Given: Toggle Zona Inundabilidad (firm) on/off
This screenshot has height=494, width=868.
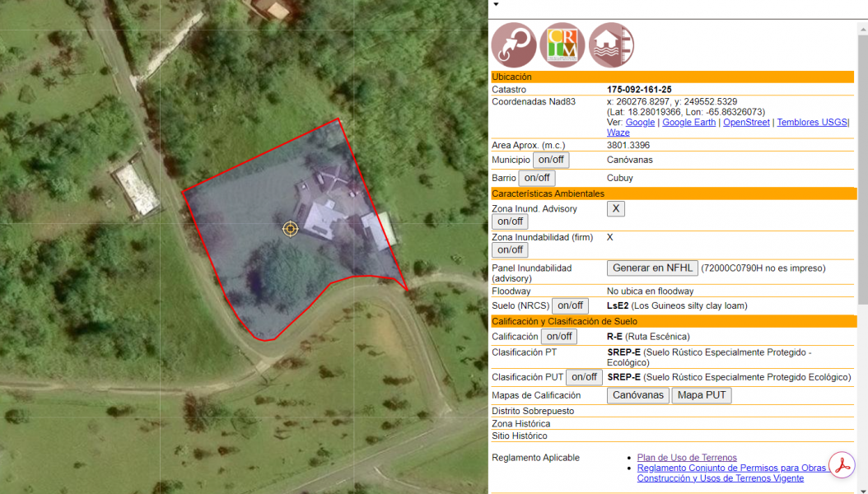Looking at the screenshot, I should point(510,250).
